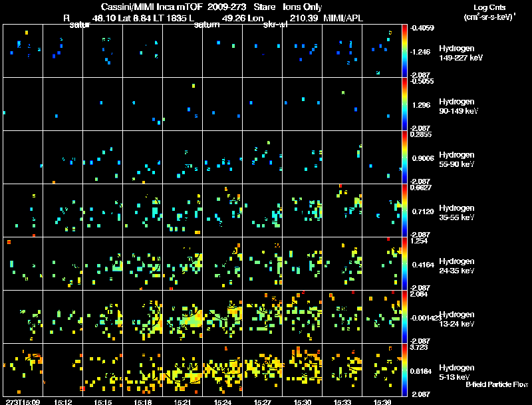The image size is (532, 405).
Task: Click the 'Hydrogen 5-13 keV' row label
Action: pos(456,372)
